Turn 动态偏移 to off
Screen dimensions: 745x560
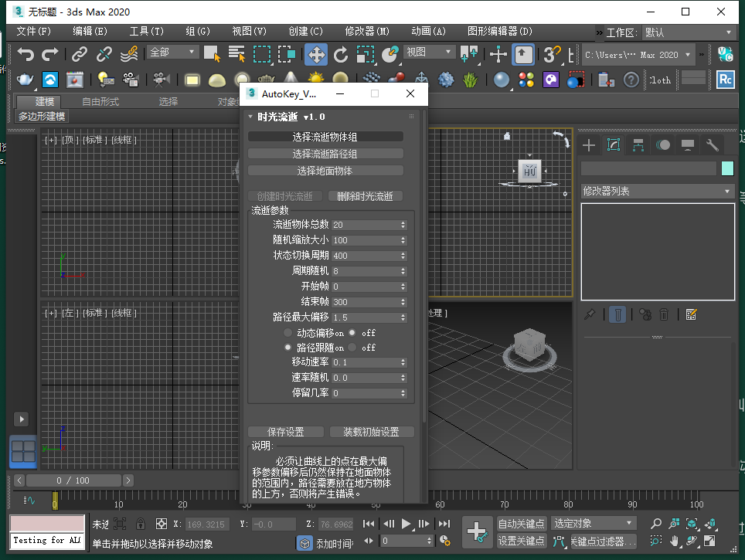point(352,332)
